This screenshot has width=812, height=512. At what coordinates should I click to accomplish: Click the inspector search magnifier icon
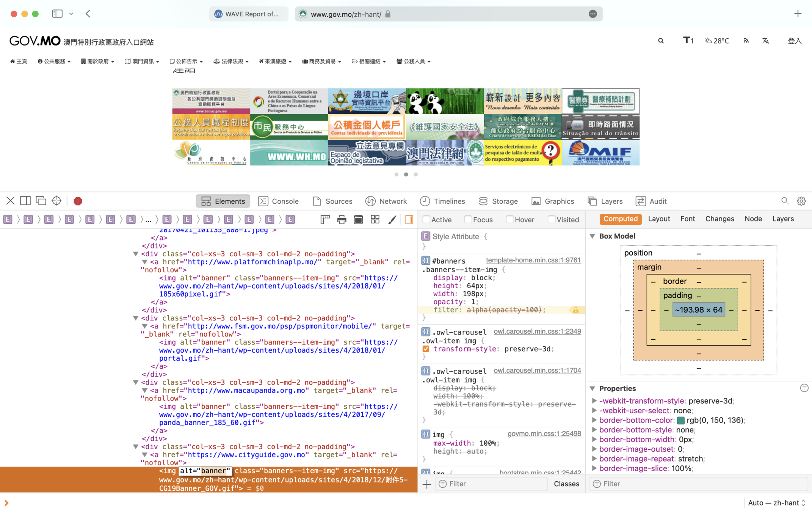pyautogui.click(x=785, y=201)
